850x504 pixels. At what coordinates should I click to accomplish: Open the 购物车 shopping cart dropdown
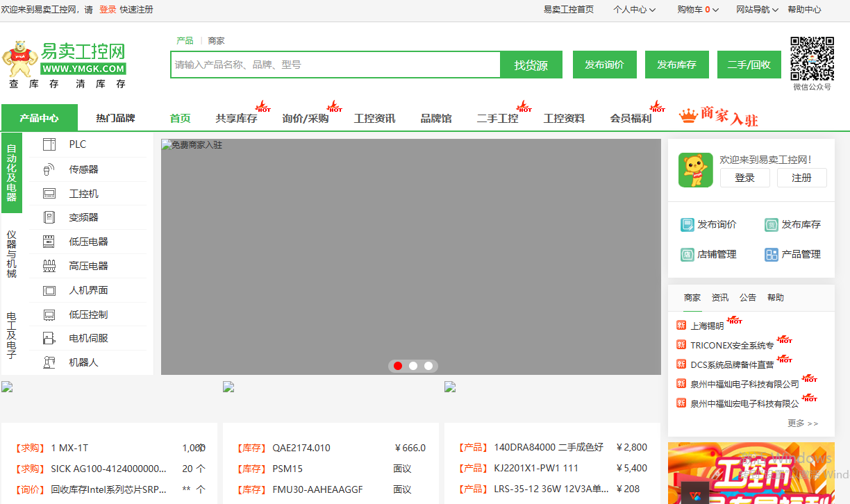[697, 10]
